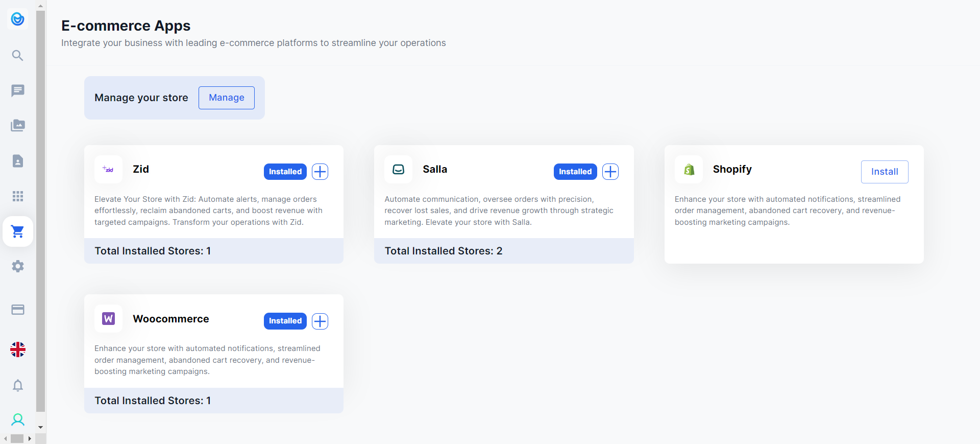Click the search icon in sidebar
Screen dimensions: 980x444
tap(18, 55)
